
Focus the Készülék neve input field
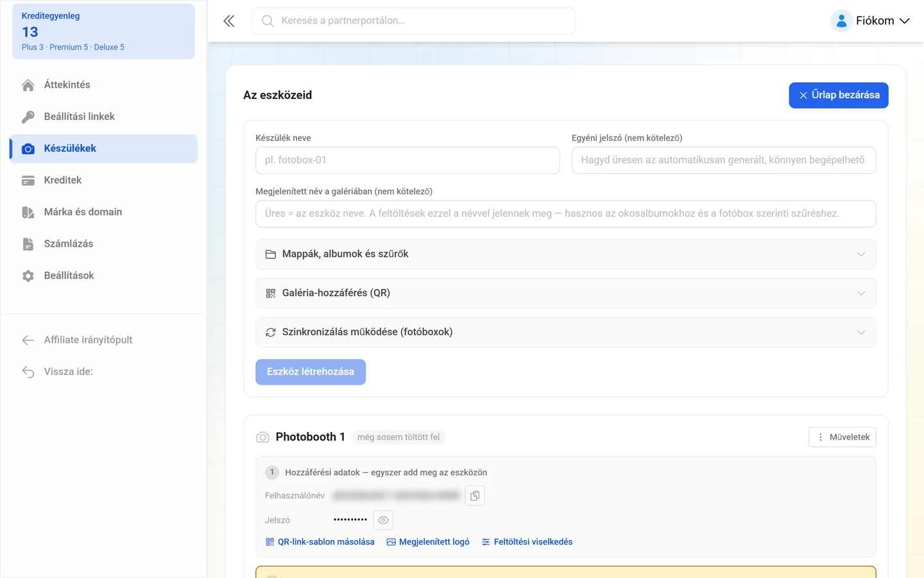coord(407,161)
